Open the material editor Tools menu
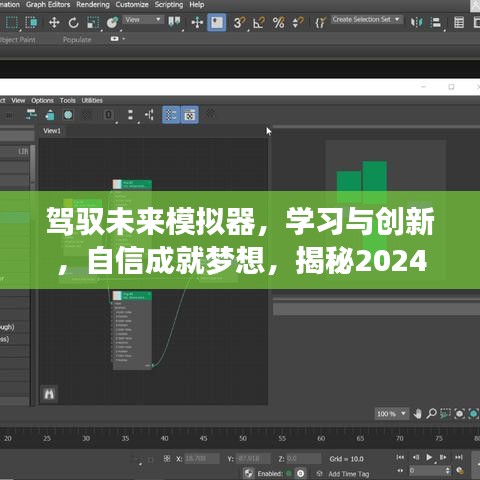The height and width of the screenshot is (480, 480). 68,100
